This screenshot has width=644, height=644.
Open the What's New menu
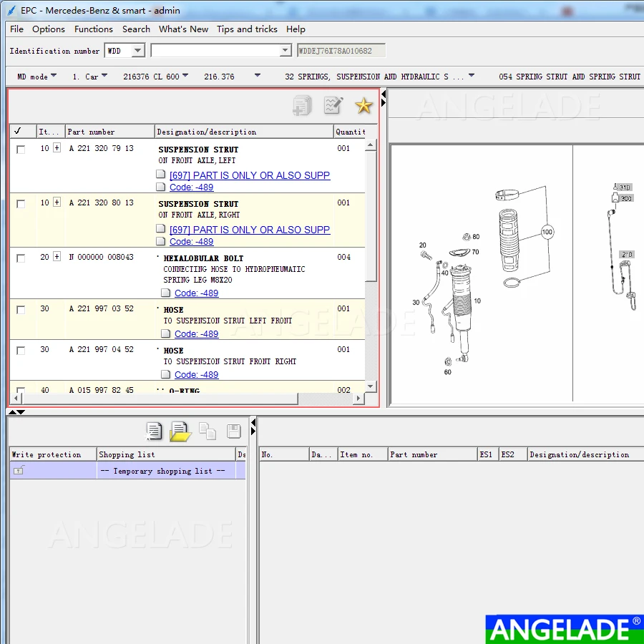pyautogui.click(x=184, y=29)
